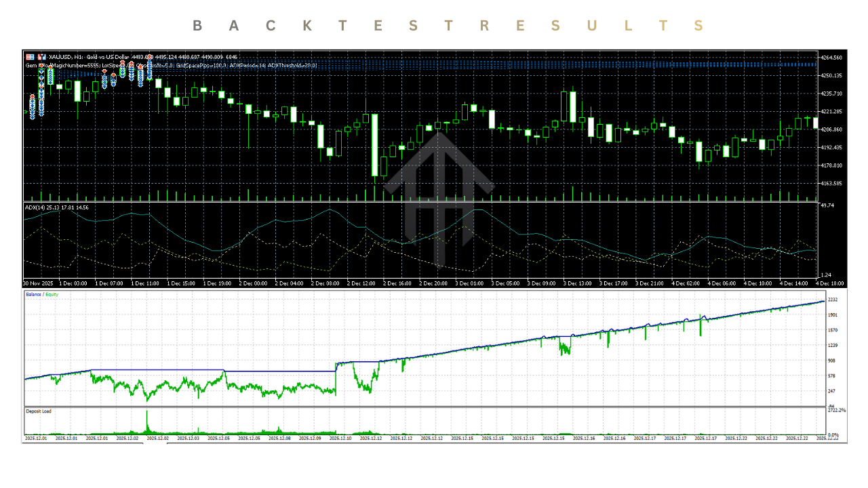Click the BACKTEST RESULTS heading
Screen dimensions: 868x488
pyautogui.click(x=448, y=26)
